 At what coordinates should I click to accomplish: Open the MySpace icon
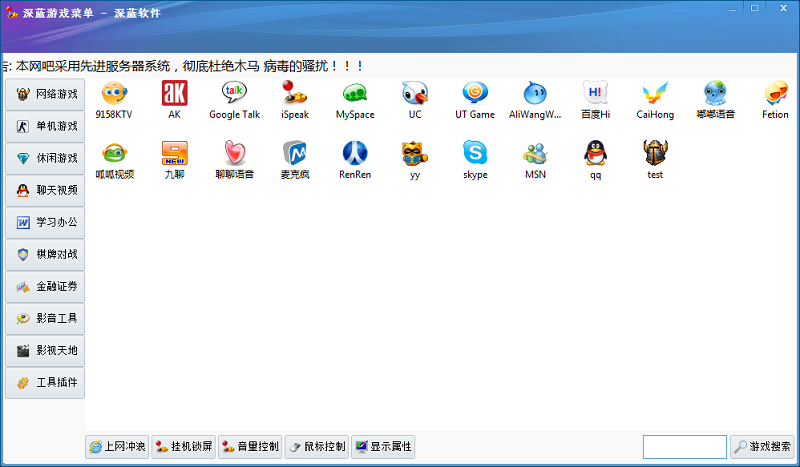tap(355, 95)
